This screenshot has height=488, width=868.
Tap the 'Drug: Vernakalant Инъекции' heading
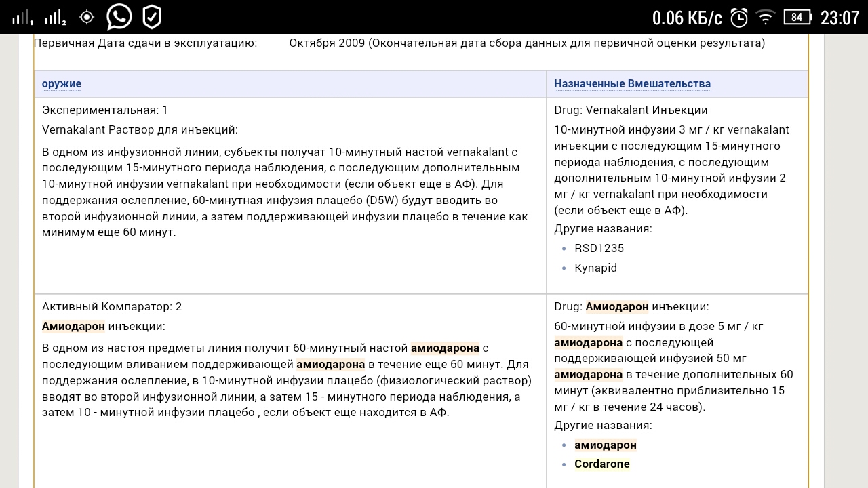click(631, 110)
